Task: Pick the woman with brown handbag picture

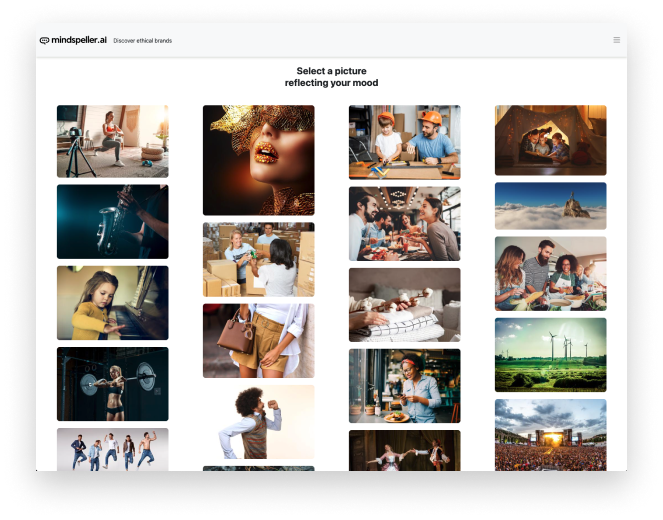Action: 258,340
